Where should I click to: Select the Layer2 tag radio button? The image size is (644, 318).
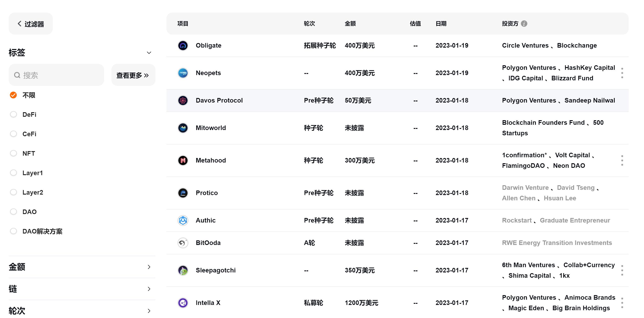point(14,192)
